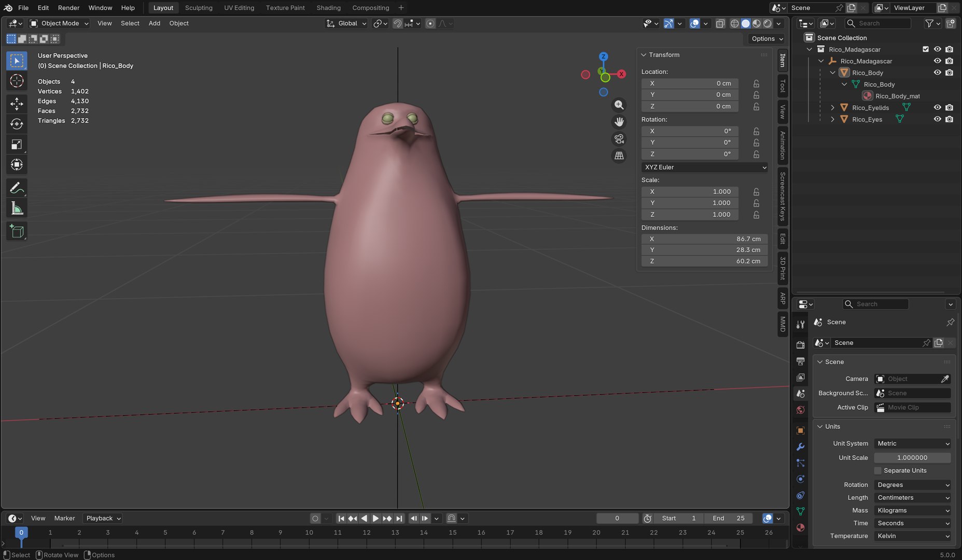Disable Rico_Madagascar collection checkbox
This screenshot has width=962, height=560.
pyautogui.click(x=926, y=49)
